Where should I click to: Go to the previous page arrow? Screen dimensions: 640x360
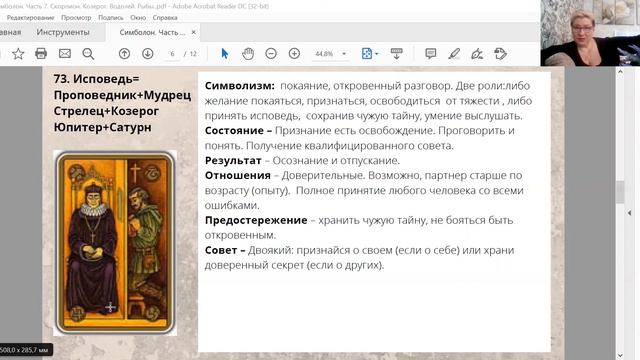coord(124,53)
